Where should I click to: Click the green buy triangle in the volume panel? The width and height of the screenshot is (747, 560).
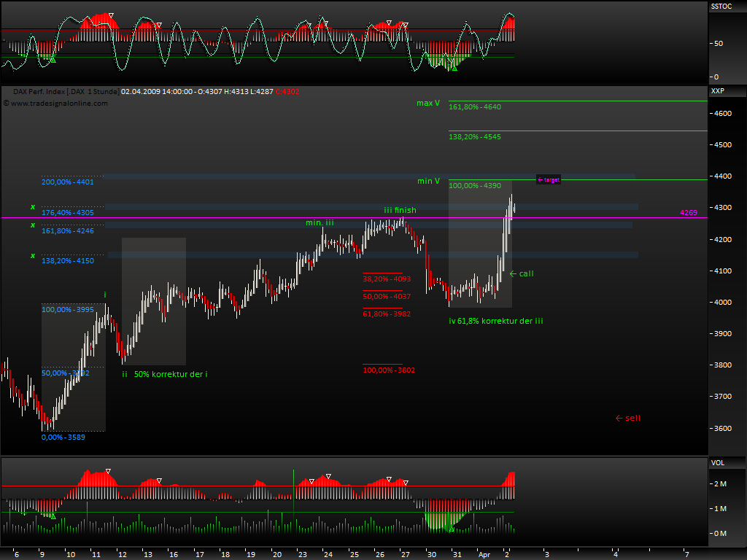click(53, 516)
